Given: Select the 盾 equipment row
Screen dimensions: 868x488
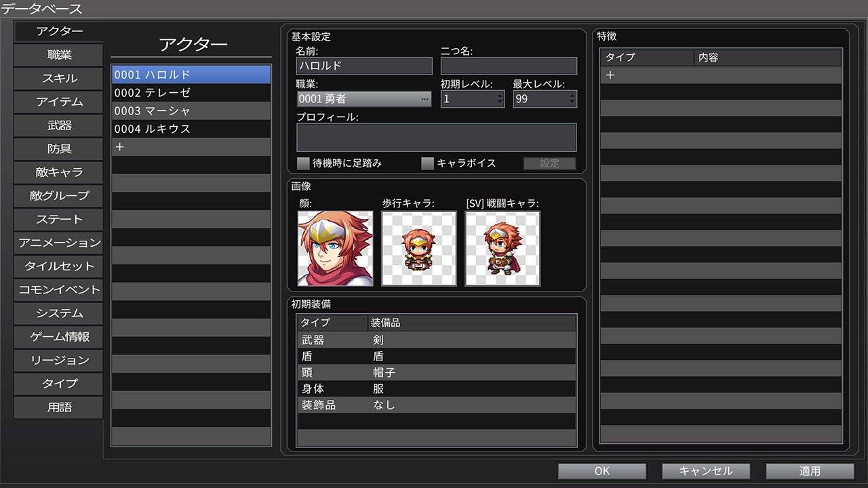Looking at the screenshot, I should (437, 356).
